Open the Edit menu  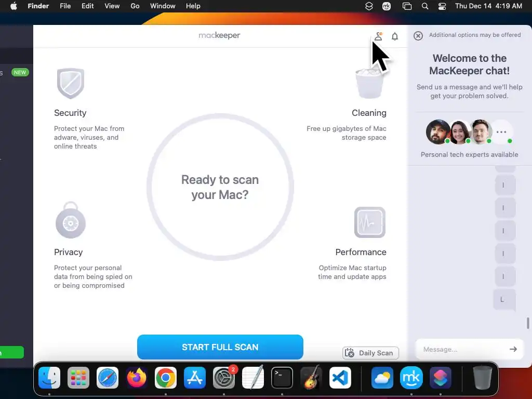coord(87,6)
